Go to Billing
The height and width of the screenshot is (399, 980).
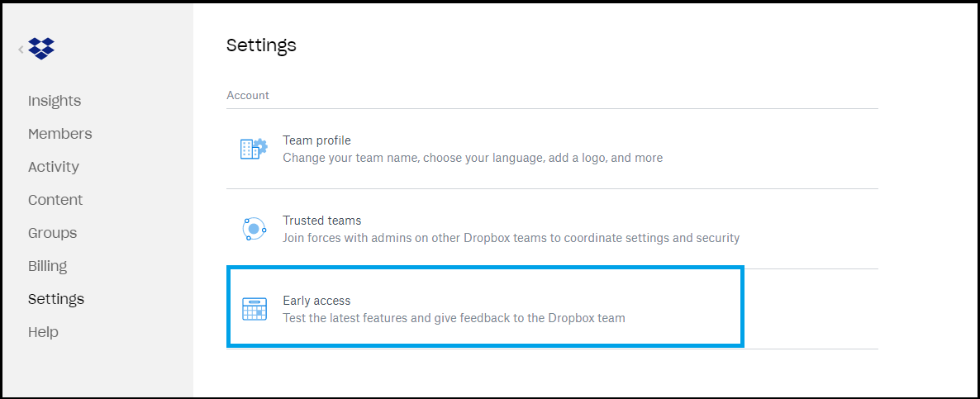[47, 266]
